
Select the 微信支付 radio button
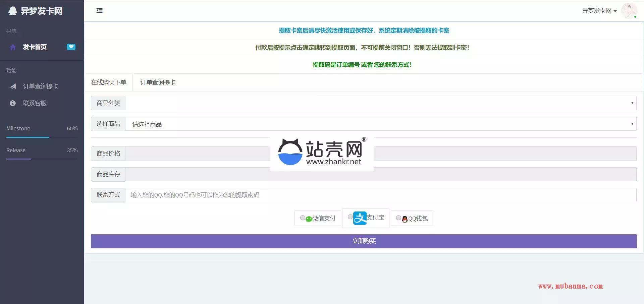[303, 218]
